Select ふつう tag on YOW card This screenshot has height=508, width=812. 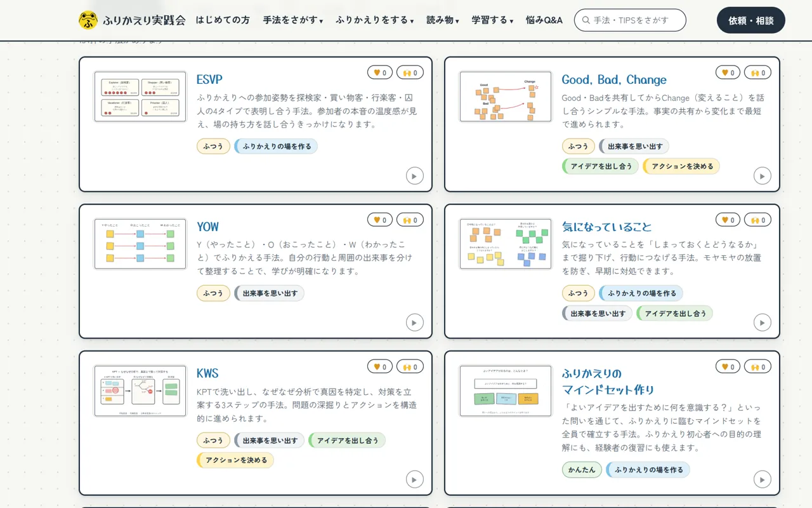[213, 293]
